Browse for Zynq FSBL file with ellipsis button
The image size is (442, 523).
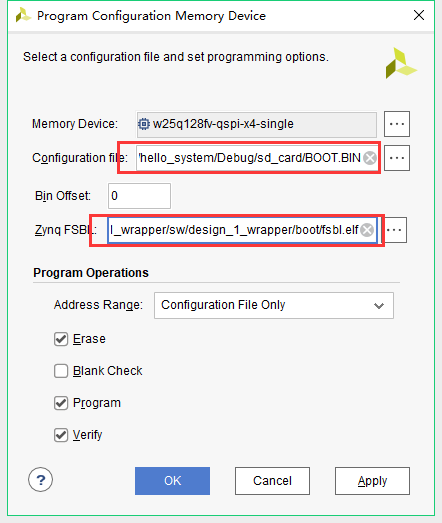point(396,230)
